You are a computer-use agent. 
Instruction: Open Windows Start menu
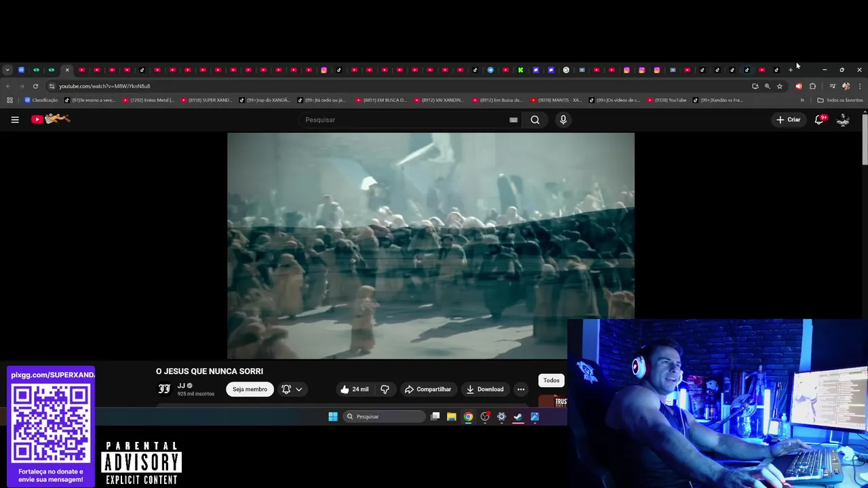(333, 417)
